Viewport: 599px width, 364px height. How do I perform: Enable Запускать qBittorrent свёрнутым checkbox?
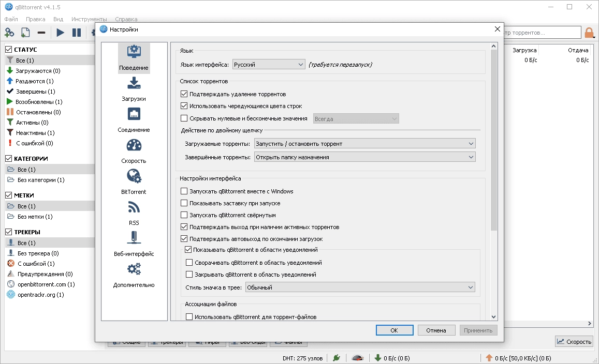click(x=184, y=215)
